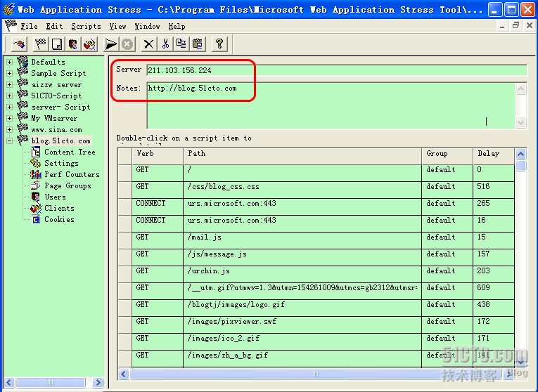Open the File menu
Viewport: 538px width, 392px height.
[29, 27]
